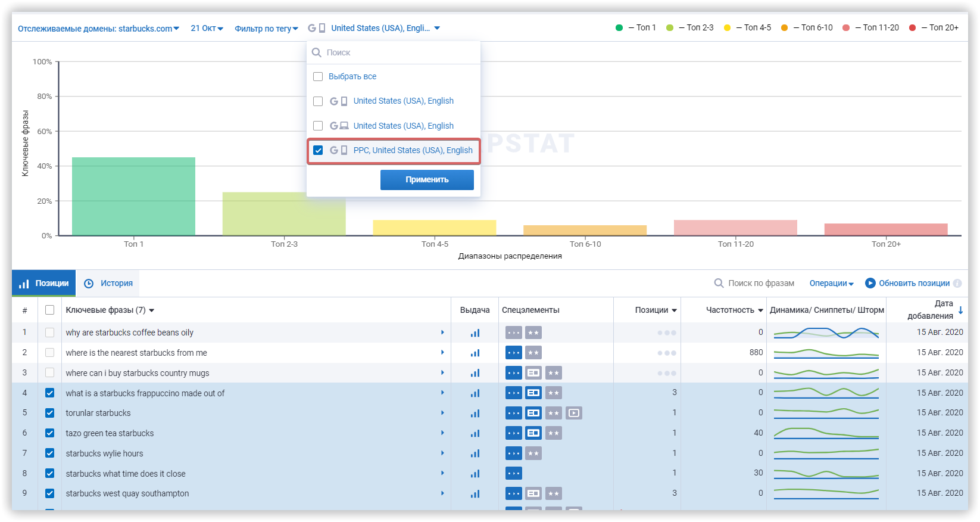980x522 pixels.
Task: Open the SERP chart icon for 'why are starbucks coffee beans oily'
Action: tap(475, 333)
